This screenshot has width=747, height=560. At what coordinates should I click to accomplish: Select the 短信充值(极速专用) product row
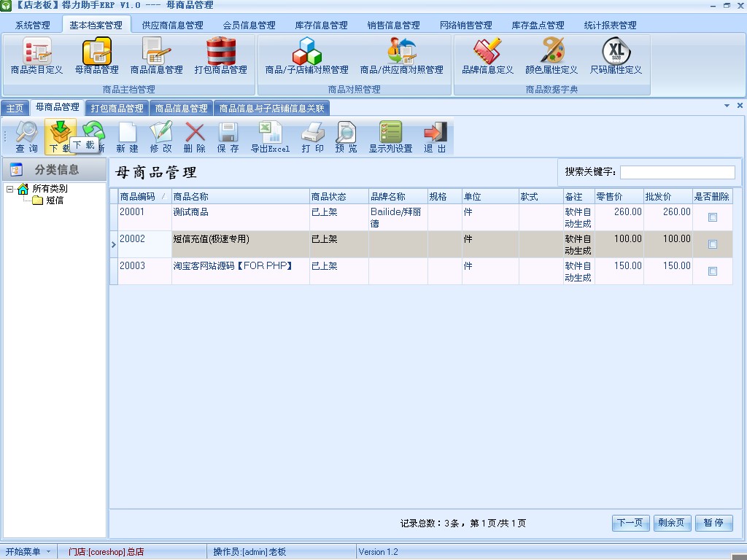coord(425,244)
